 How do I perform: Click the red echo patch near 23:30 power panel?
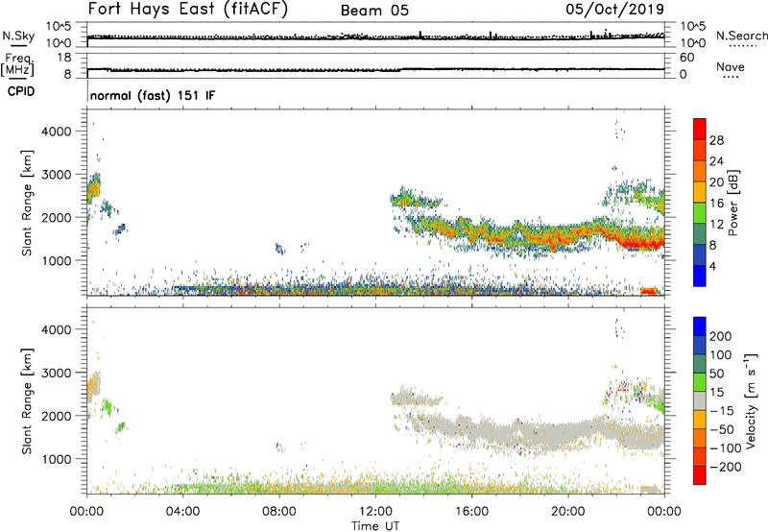pos(649,291)
